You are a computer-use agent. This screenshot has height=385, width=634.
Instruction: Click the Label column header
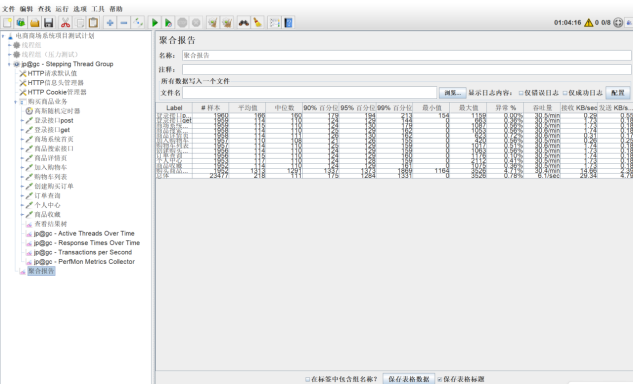click(174, 108)
